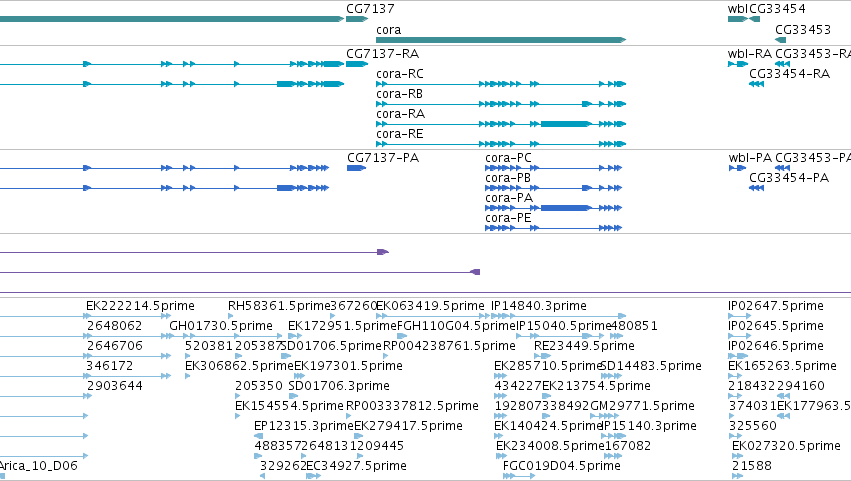Viewport: 851px width, 481px height.
Task: Click the Arica_10_D06 feature label
Action: [x=39, y=466]
